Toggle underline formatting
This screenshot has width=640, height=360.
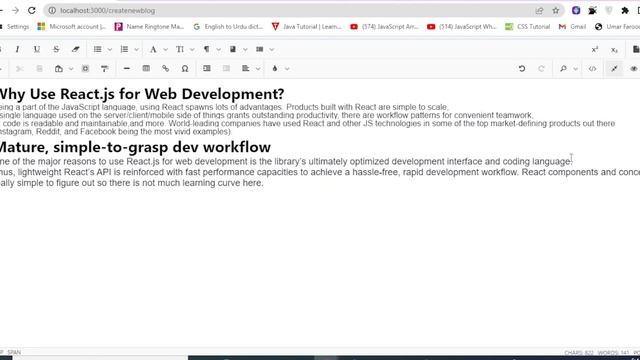(x=37, y=49)
